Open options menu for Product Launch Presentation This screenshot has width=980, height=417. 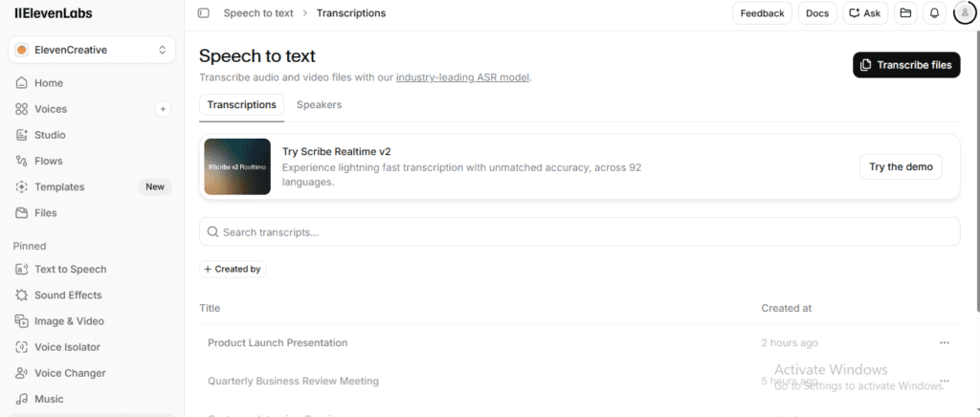(x=944, y=342)
